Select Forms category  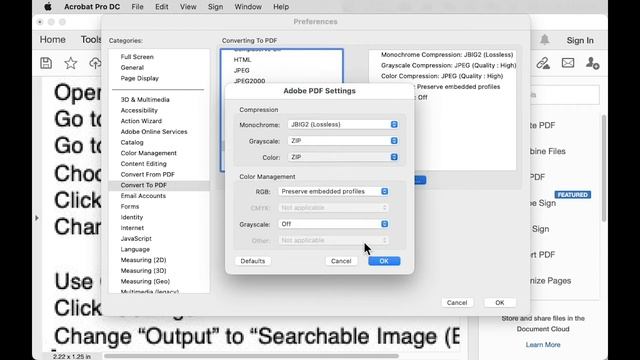click(x=130, y=206)
